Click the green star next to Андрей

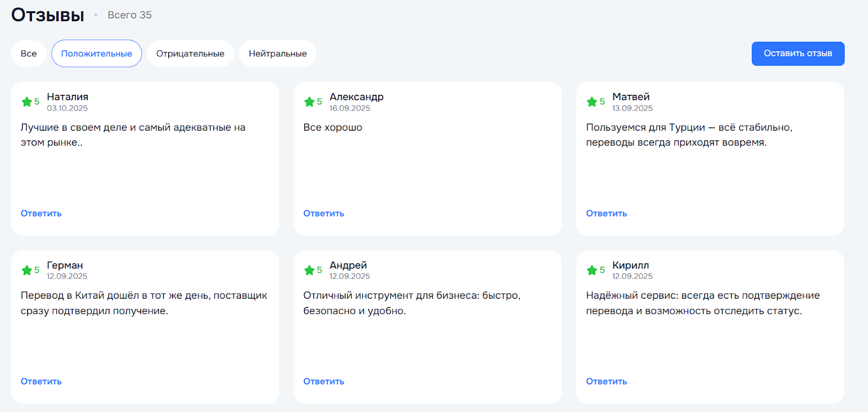click(309, 270)
